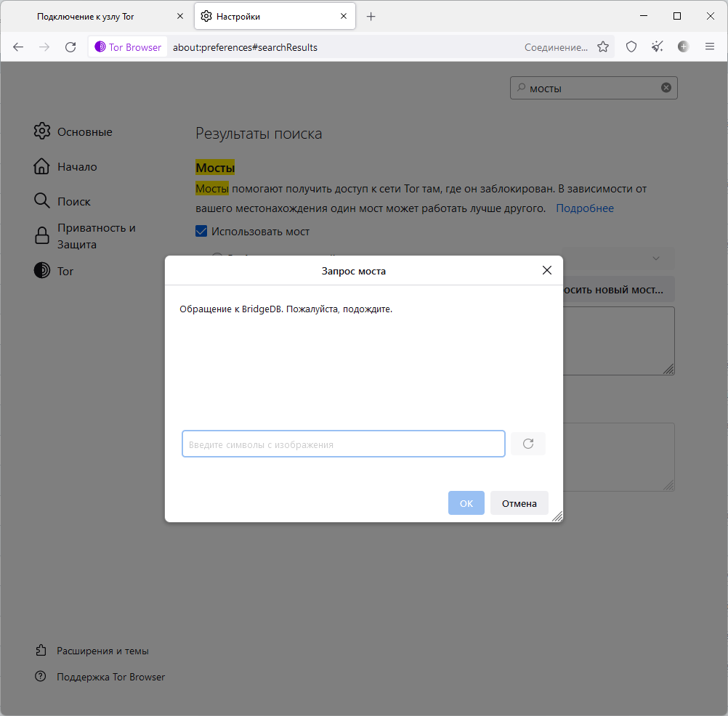Follow the Подробнее link
Viewport: 728px width, 716px height.
click(x=585, y=208)
